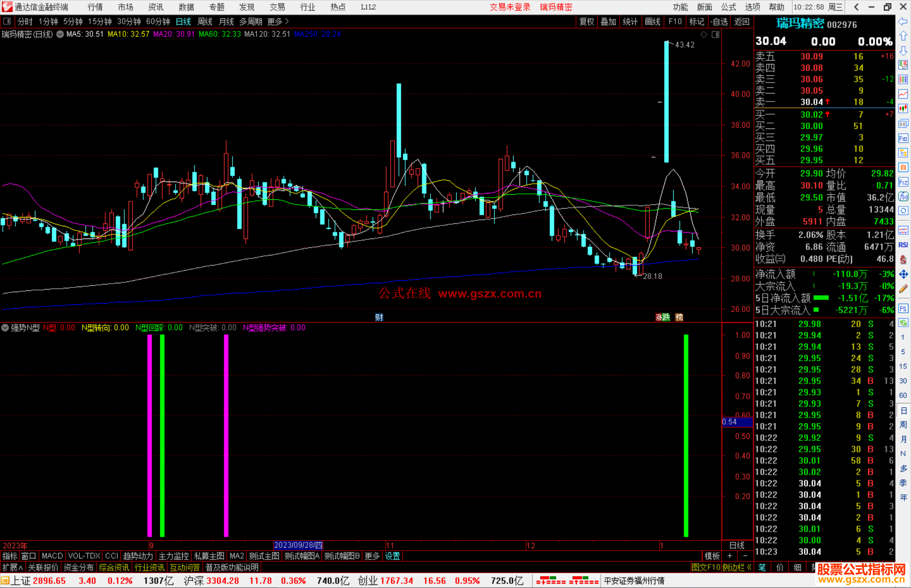
Task: Click the up arrow sidebar icon
Action: [x=903, y=36]
